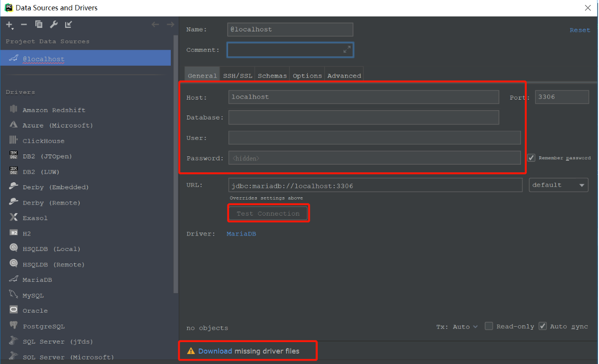
Task: Open data source properties wrench icon
Action: click(53, 24)
